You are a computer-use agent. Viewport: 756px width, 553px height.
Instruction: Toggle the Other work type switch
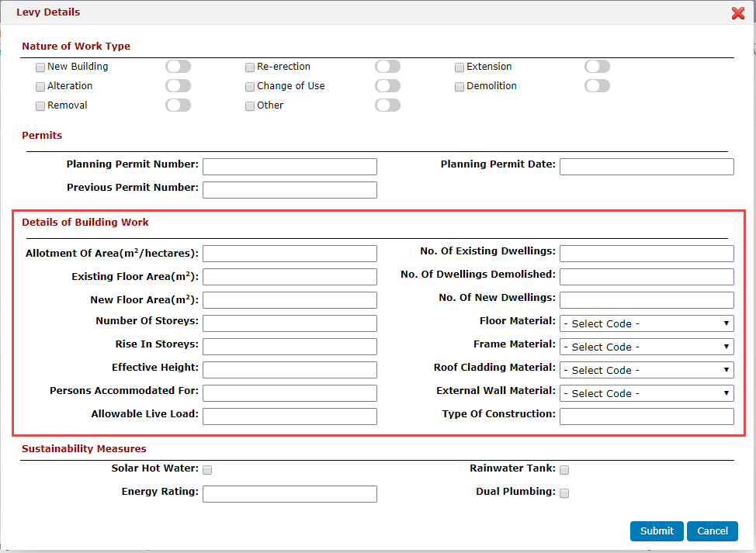(387, 105)
